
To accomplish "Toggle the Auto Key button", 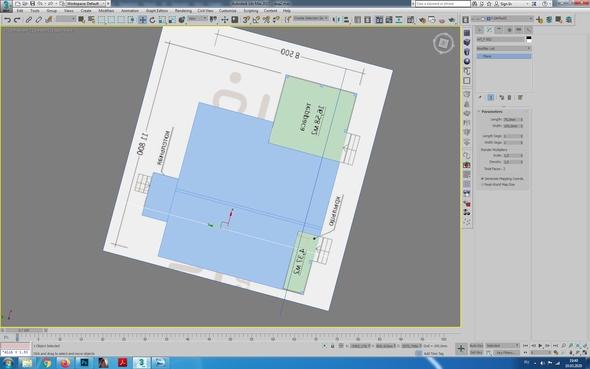I will (476, 345).
